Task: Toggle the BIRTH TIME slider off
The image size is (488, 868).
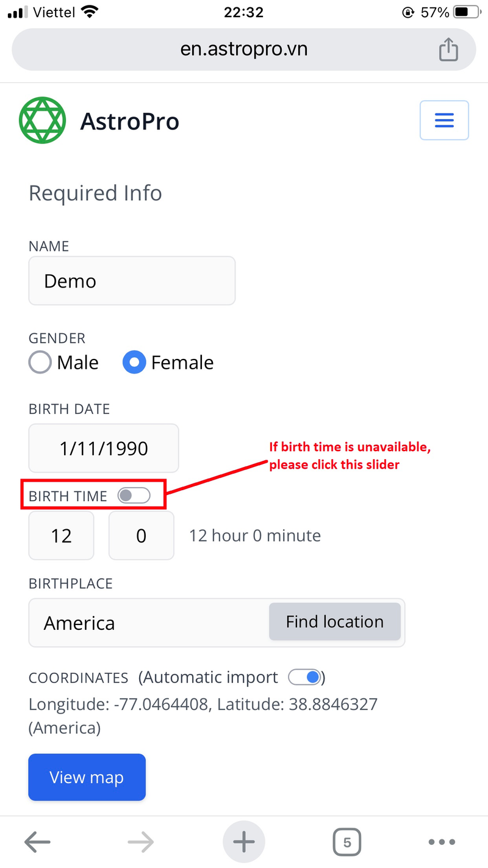Action: tap(135, 495)
